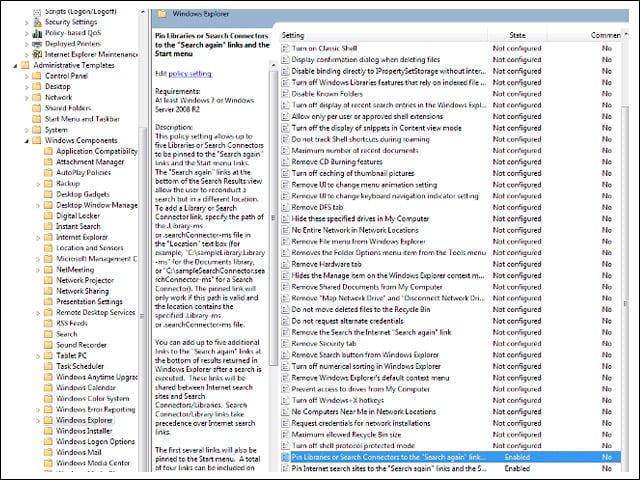Expand the Network node
Viewport: 640px width, 480px height.
pos(27,98)
